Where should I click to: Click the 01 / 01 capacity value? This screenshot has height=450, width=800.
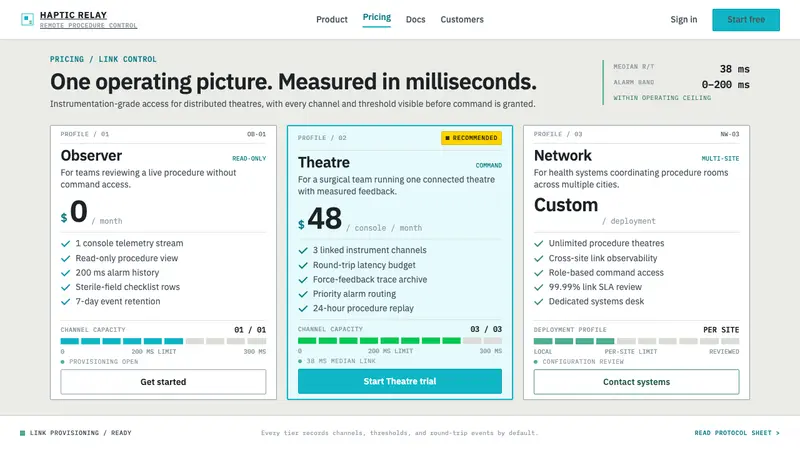250,330
